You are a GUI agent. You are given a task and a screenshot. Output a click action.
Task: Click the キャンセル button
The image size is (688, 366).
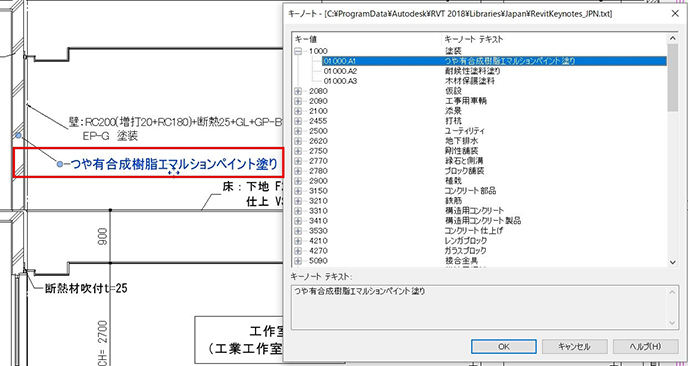point(575,346)
